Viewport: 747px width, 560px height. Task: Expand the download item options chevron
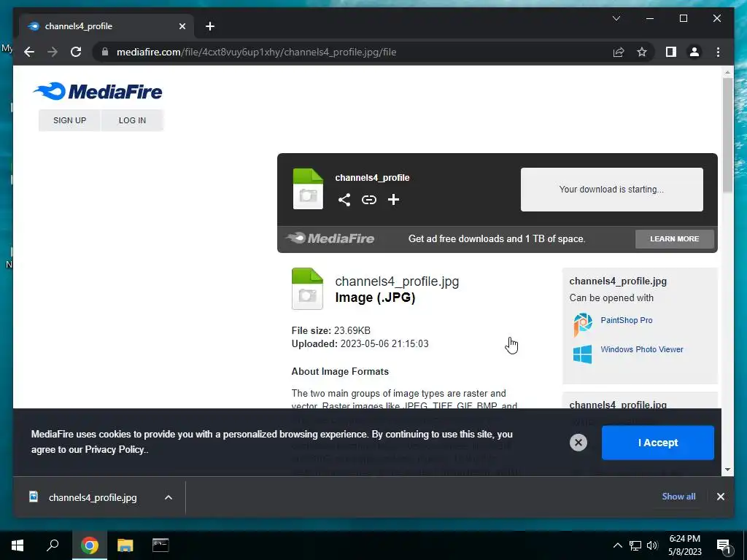tap(169, 497)
